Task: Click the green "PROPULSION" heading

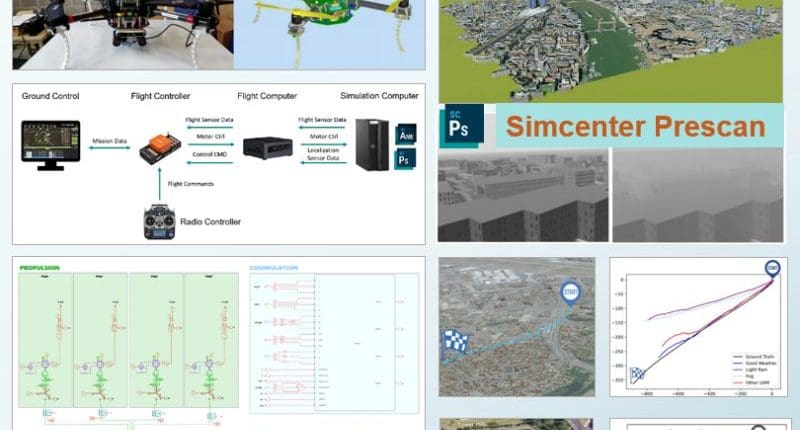Action: tap(39, 268)
